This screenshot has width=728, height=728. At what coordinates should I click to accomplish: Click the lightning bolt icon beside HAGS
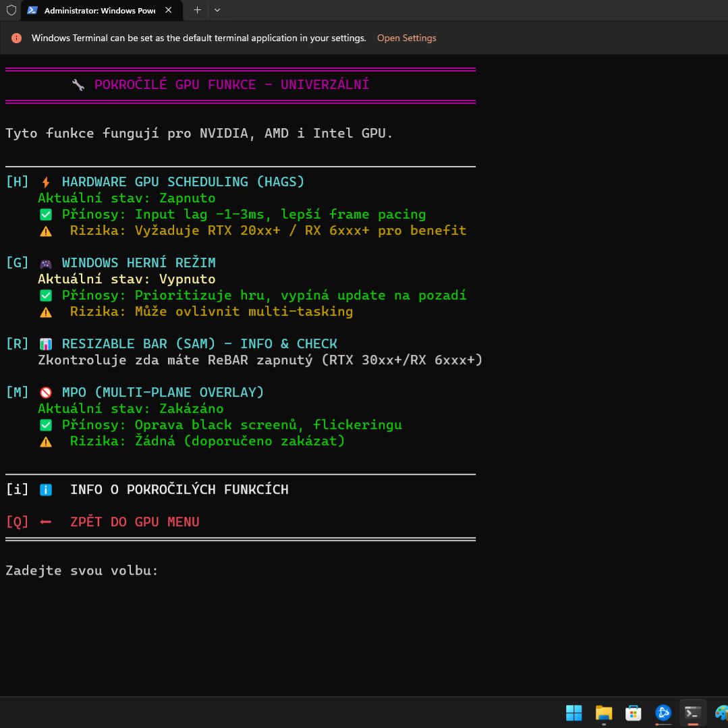point(46,182)
